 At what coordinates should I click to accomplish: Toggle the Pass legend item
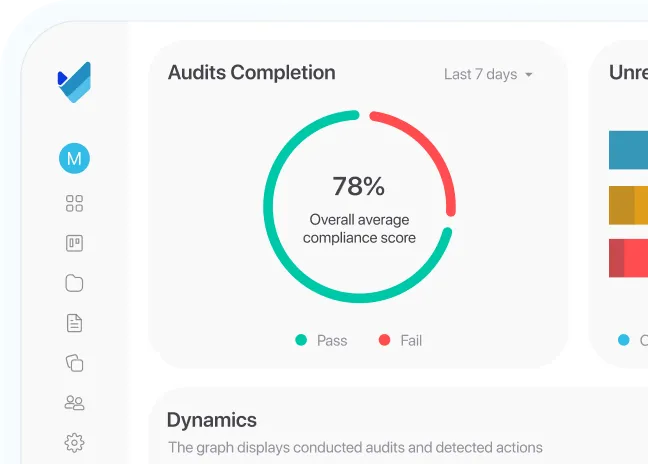click(x=322, y=340)
